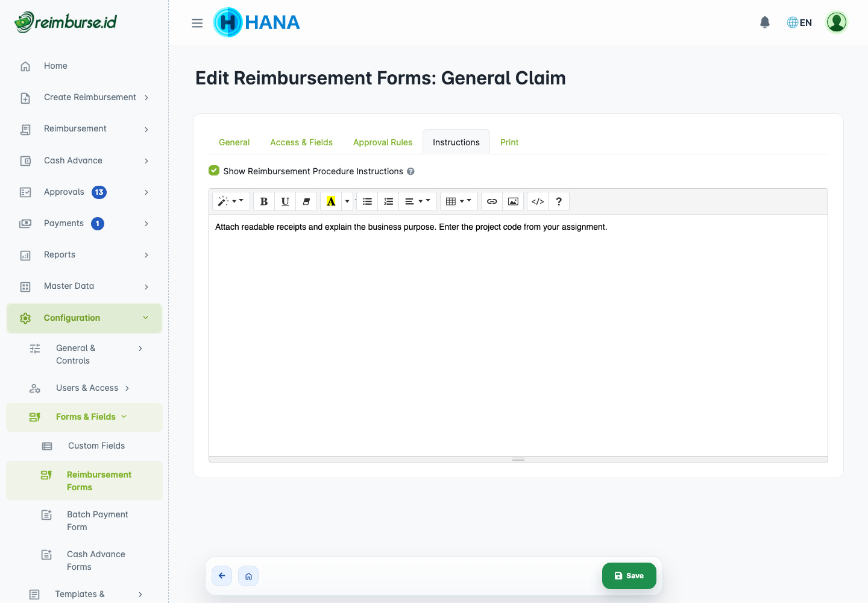The height and width of the screenshot is (603, 868).
Task: Insert an ordered numbered list
Action: 388,201
